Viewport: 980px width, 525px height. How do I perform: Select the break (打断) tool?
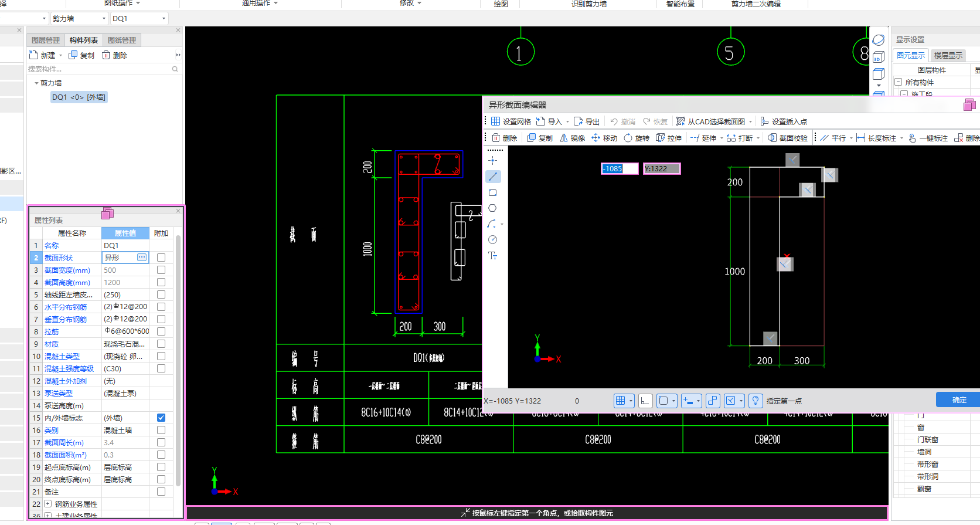[x=740, y=138]
